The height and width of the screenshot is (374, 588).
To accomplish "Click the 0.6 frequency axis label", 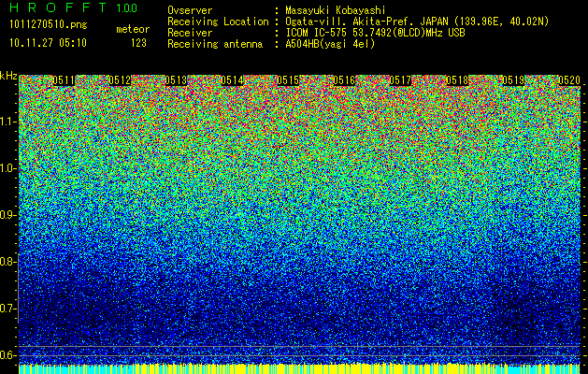I will [x=8, y=355].
